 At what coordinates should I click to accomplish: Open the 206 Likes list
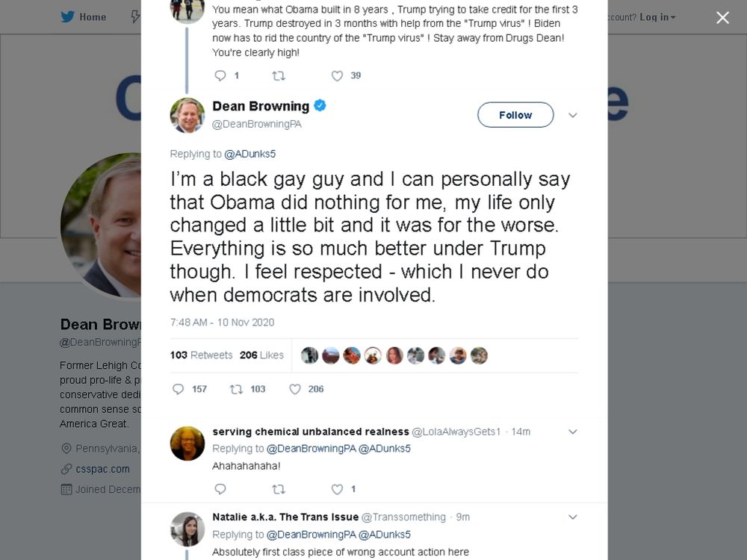(x=261, y=355)
